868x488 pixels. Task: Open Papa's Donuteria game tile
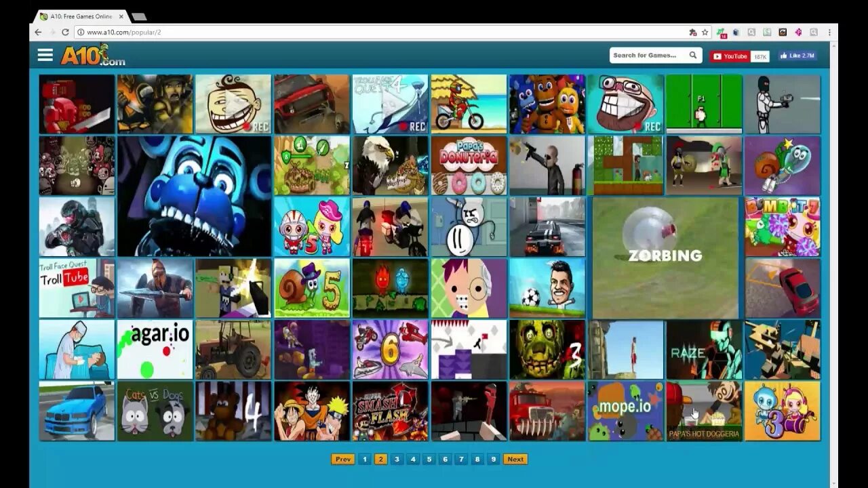pos(469,165)
